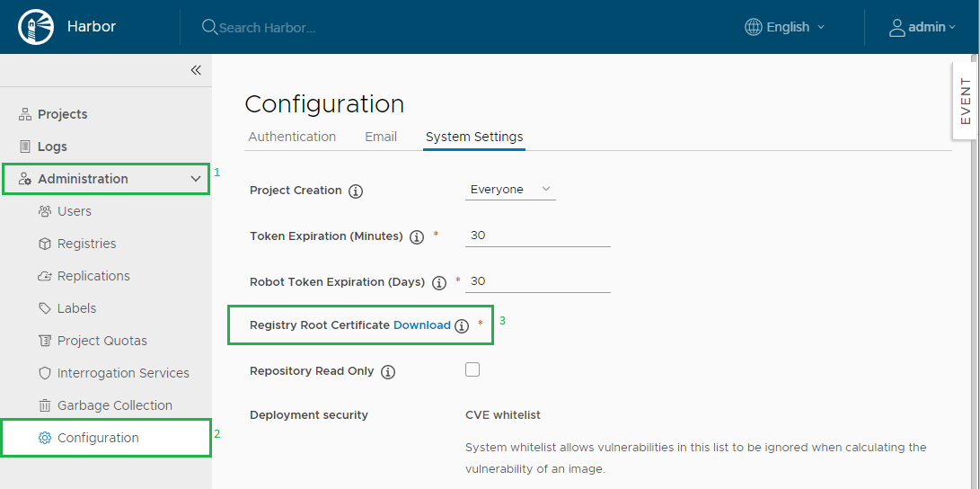This screenshot has width=980, height=489.
Task: Show info for Token Expiration (Minutes)
Action: (x=416, y=237)
